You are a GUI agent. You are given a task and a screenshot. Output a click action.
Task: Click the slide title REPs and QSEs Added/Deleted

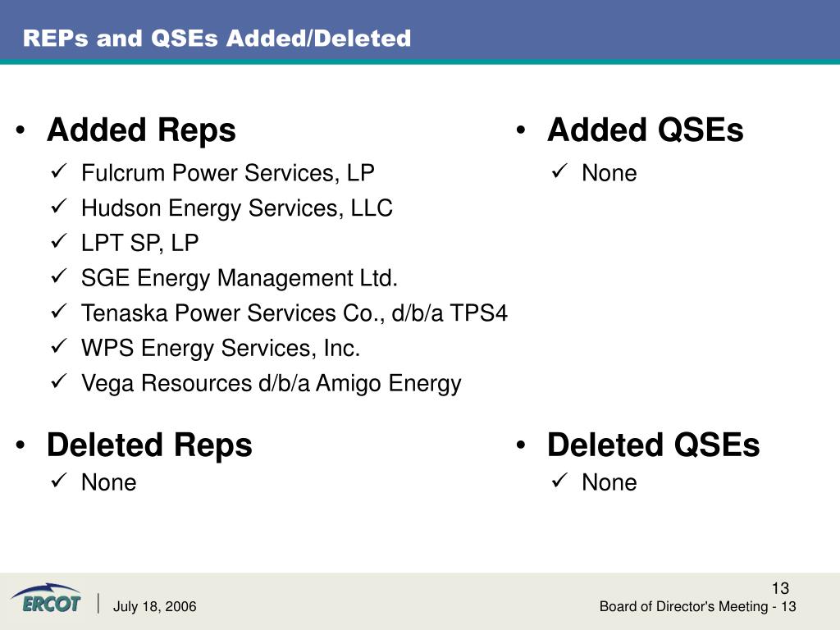(217, 38)
